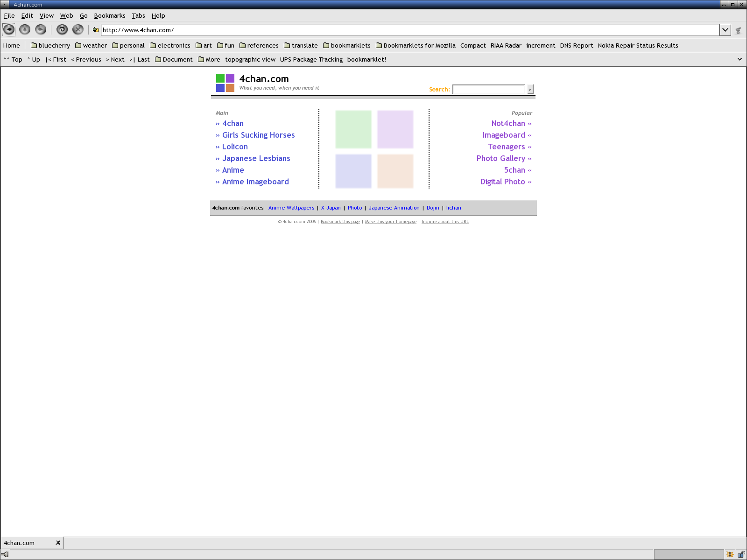
Task: Click the increment bookmarklet
Action: click(x=541, y=45)
